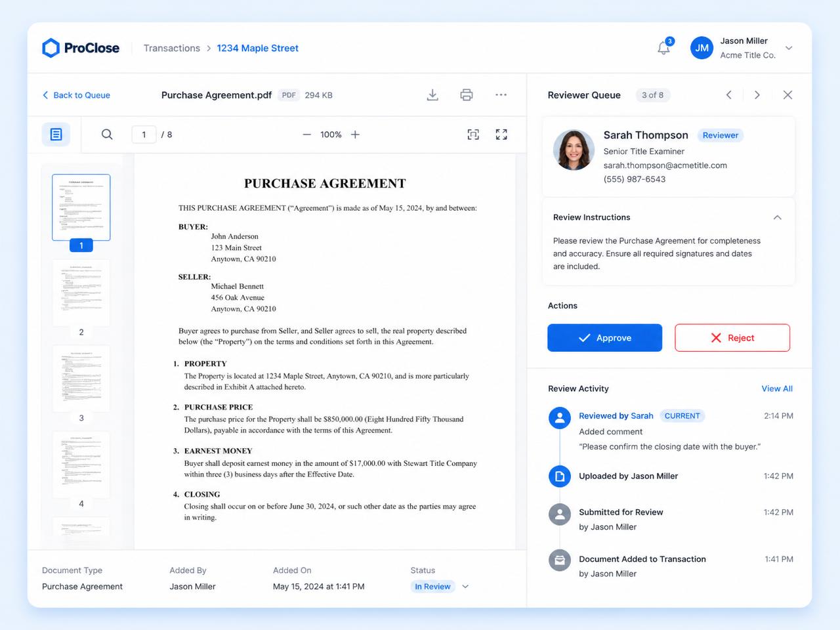Click the 3 of 8 queue counter
The width and height of the screenshot is (840, 630).
coord(652,95)
